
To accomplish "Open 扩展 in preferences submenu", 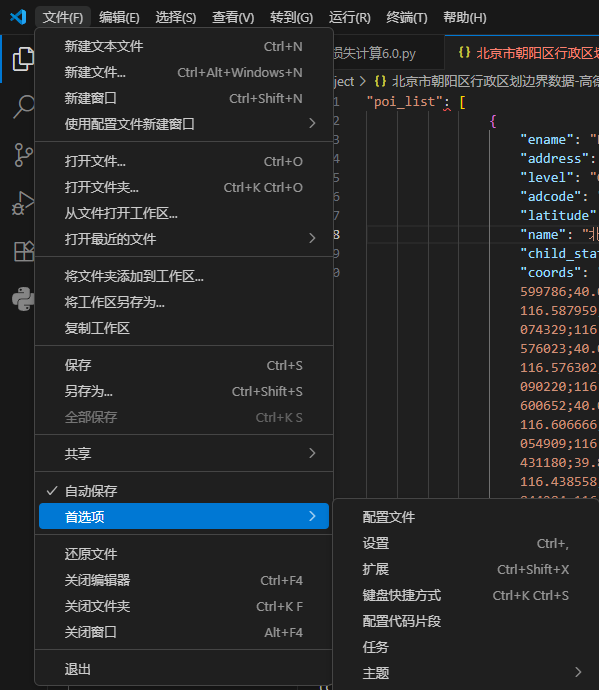I will coord(468,569).
